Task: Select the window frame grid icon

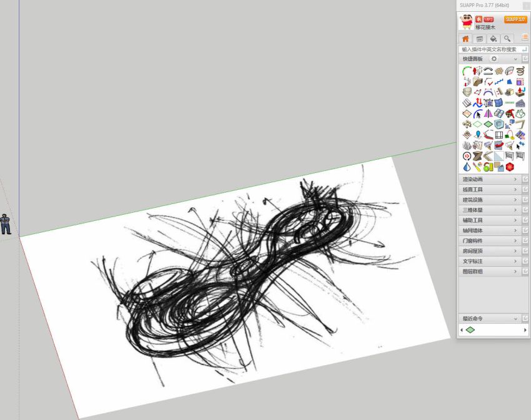Action: [499, 135]
